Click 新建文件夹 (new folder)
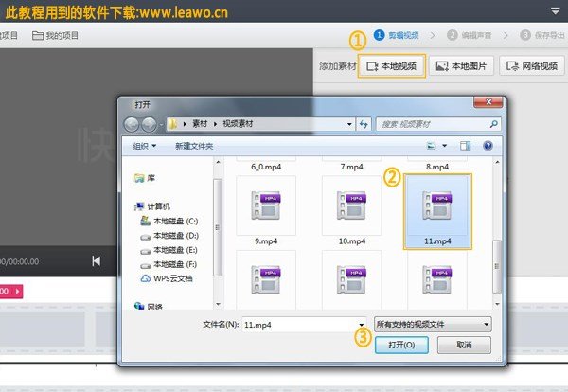The height and width of the screenshot is (392, 568). pyautogui.click(x=194, y=146)
